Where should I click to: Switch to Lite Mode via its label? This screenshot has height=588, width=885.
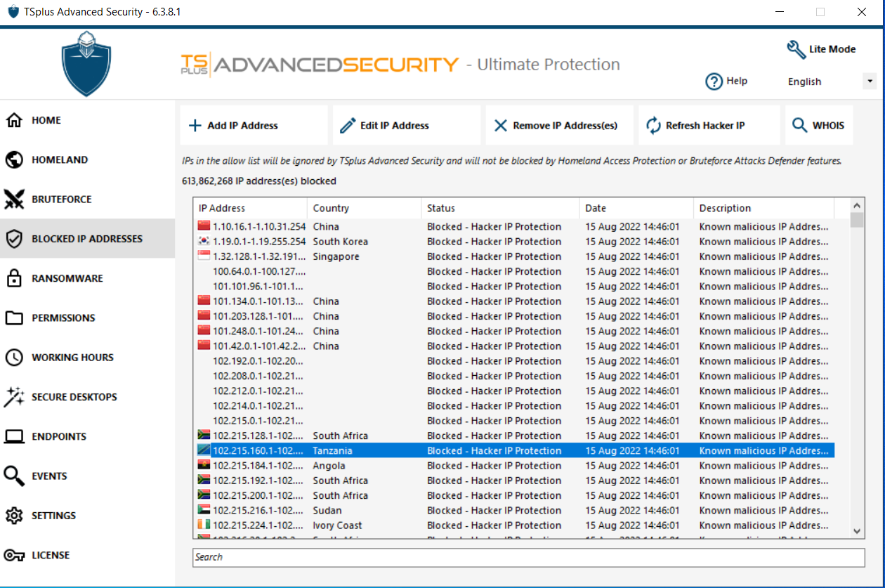pos(832,49)
